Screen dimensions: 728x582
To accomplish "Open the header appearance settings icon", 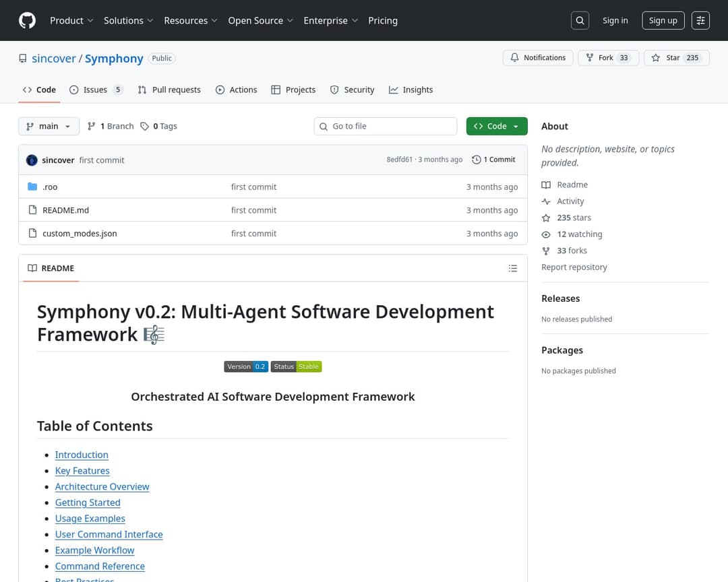I will point(700,20).
